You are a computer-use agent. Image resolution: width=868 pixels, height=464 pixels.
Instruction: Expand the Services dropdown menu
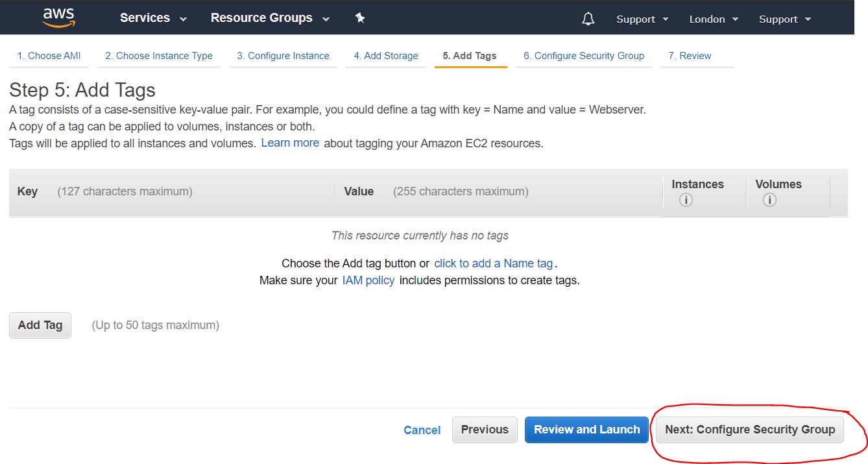[153, 18]
